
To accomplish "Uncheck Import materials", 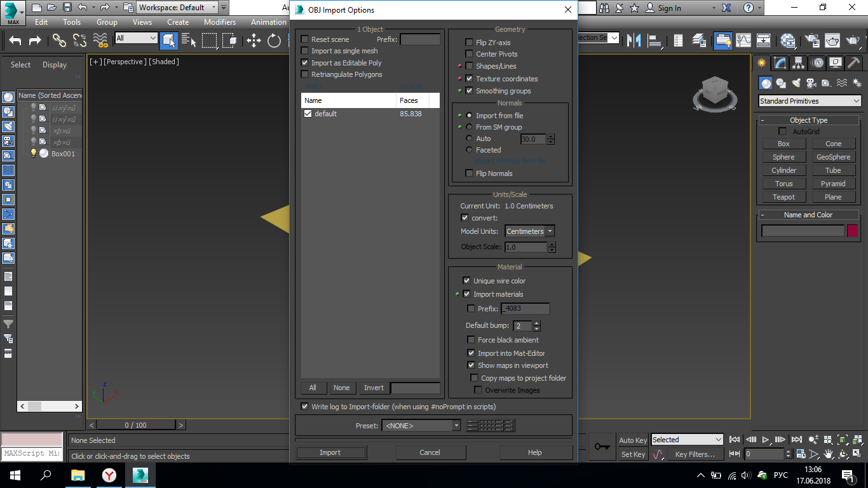I will click(x=467, y=294).
